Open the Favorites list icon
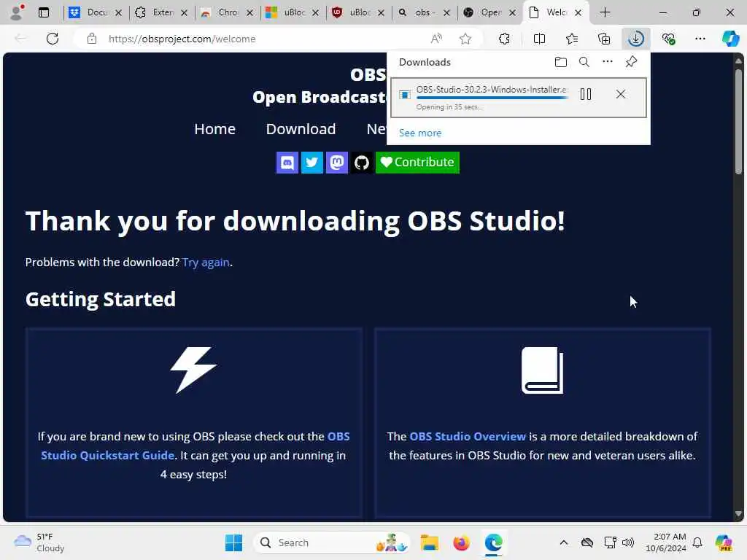The width and height of the screenshot is (747, 560). [x=572, y=39]
